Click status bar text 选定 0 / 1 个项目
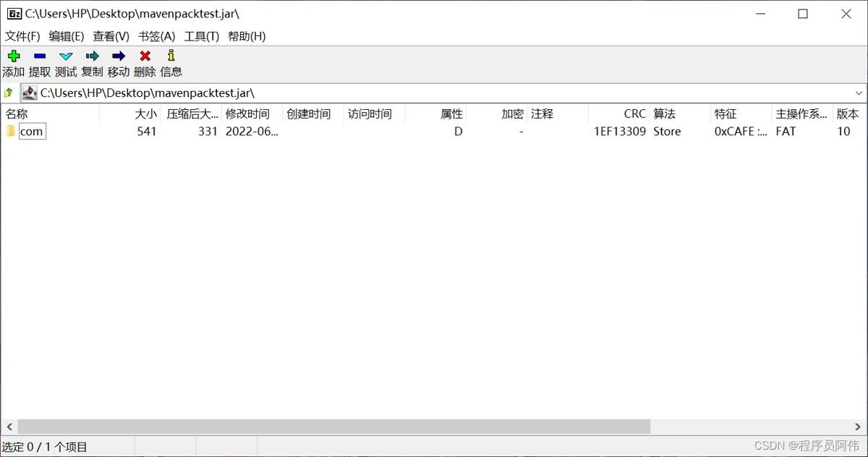The width and height of the screenshot is (868, 457). (45, 447)
